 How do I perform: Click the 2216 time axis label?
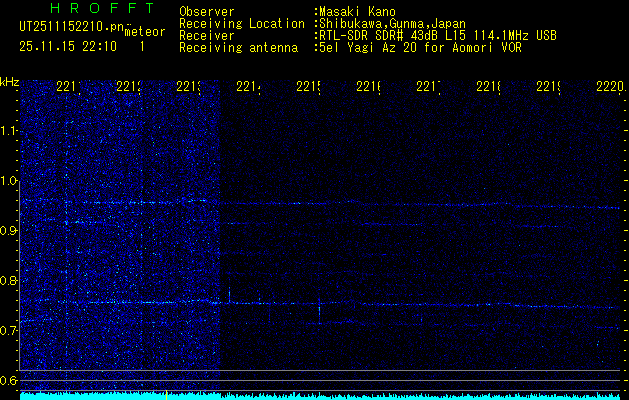tap(368, 86)
